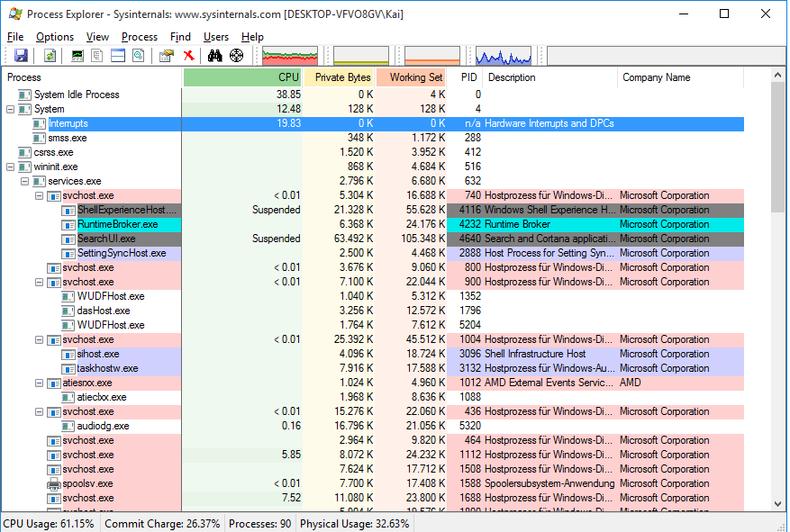Click the vertical scrollbar down arrow
790x532 pixels.
coord(777,504)
